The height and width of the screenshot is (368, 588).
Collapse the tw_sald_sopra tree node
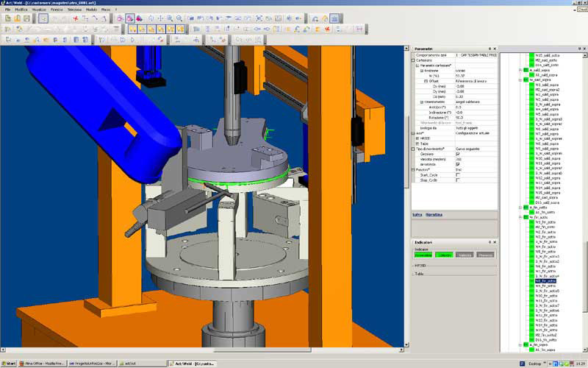point(520,79)
